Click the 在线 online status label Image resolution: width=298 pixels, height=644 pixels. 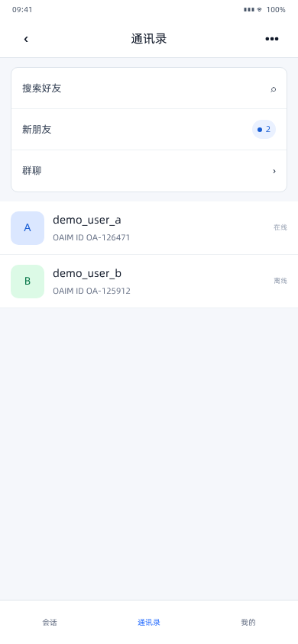coord(280,227)
